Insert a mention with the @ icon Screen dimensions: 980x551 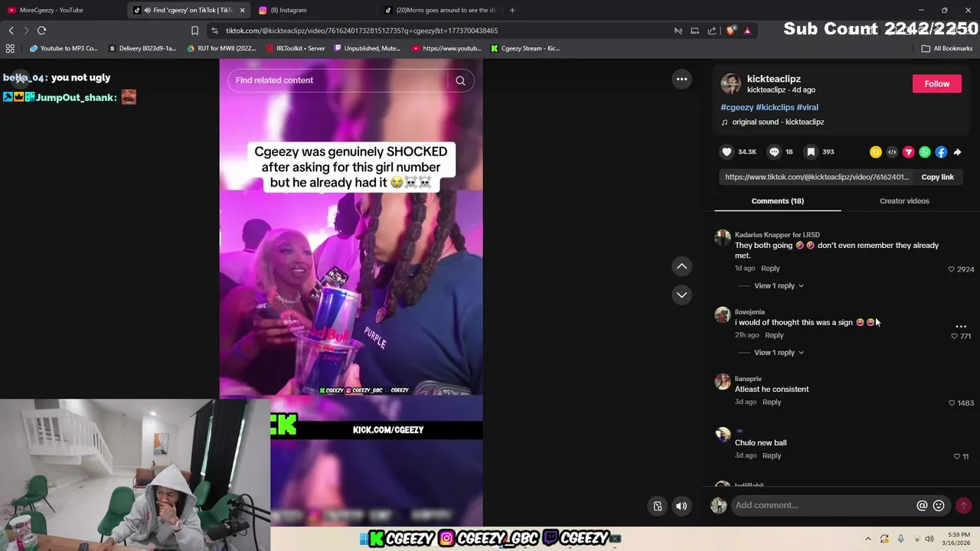[x=922, y=505]
